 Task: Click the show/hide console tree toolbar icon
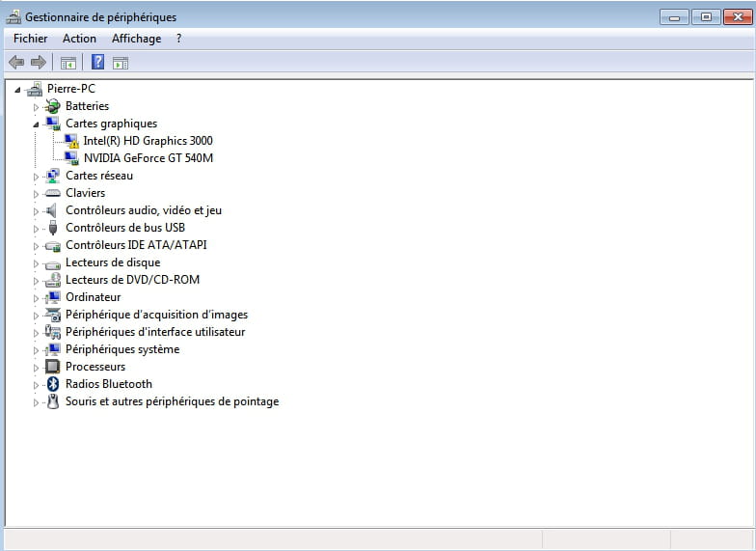68,63
